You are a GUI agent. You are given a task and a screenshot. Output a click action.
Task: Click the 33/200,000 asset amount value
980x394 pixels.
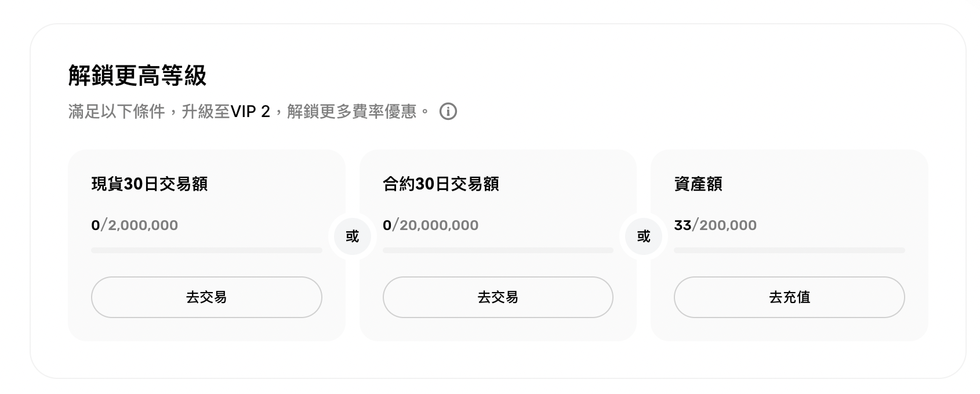[715, 225]
